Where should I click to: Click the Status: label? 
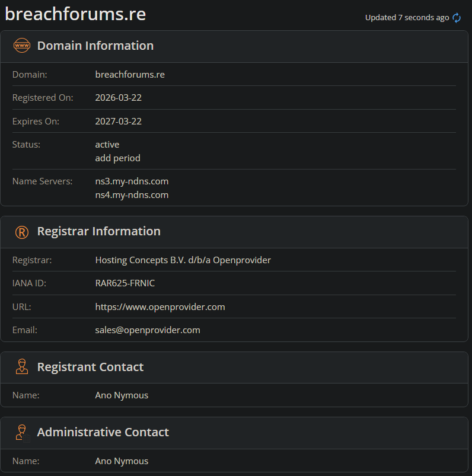coord(26,145)
